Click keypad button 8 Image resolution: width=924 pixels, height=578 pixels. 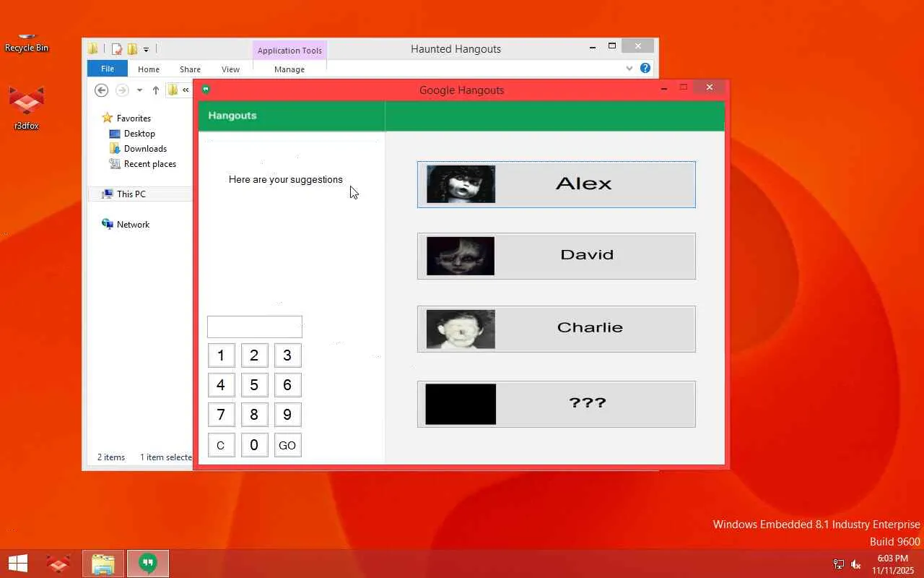[254, 415]
